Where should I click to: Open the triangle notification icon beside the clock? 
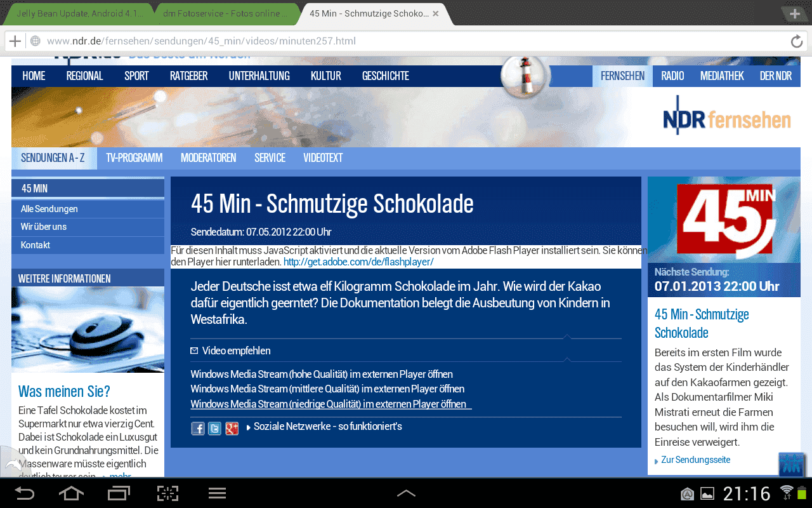(x=688, y=494)
